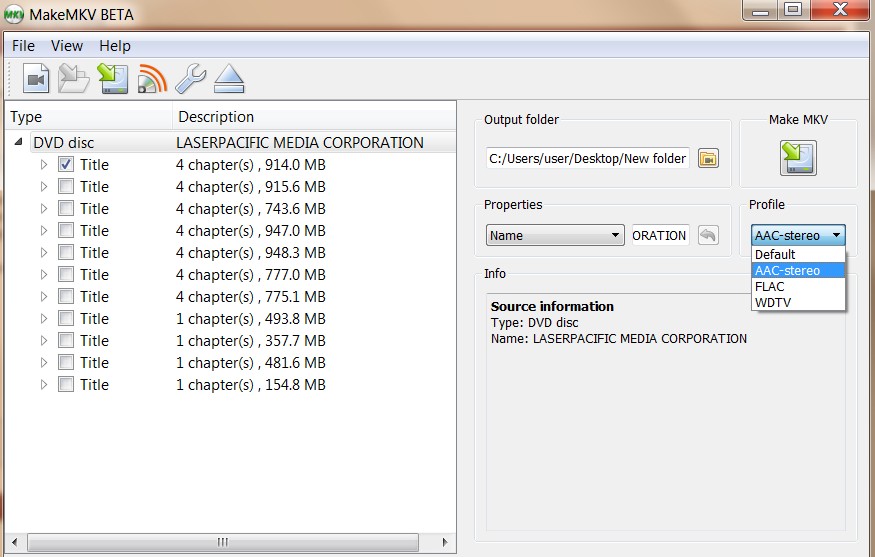Viewport: 875px width, 557px height.
Task: Check the 743.6 MB title checkbox
Action: pyautogui.click(x=66, y=209)
